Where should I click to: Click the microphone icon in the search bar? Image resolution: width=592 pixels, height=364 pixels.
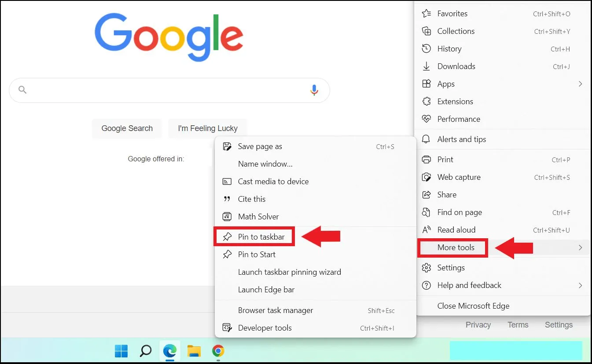[x=314, y=90]
